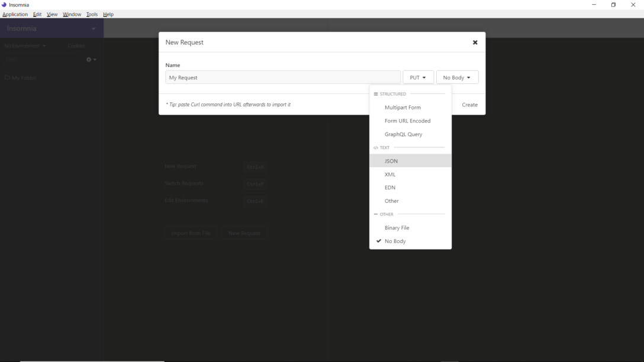
Task: Expand the Insomnia workspace dropdown
Action: (x=51, y=28)
